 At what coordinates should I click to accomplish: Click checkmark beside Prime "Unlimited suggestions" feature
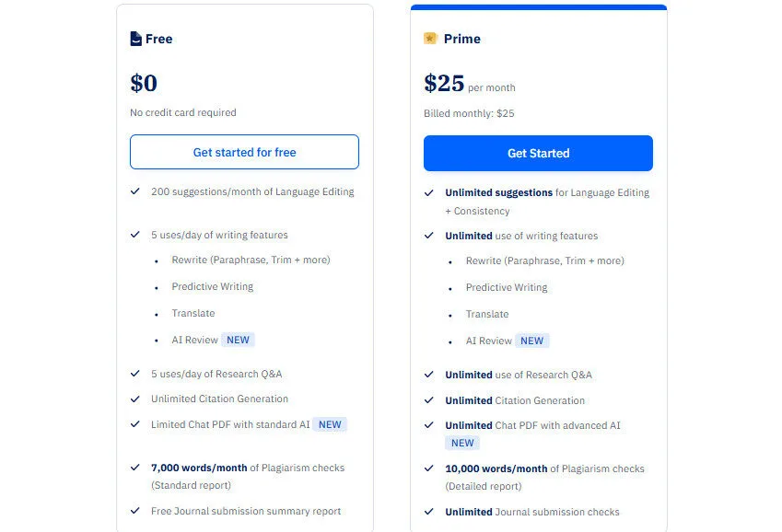click(429, 192)
